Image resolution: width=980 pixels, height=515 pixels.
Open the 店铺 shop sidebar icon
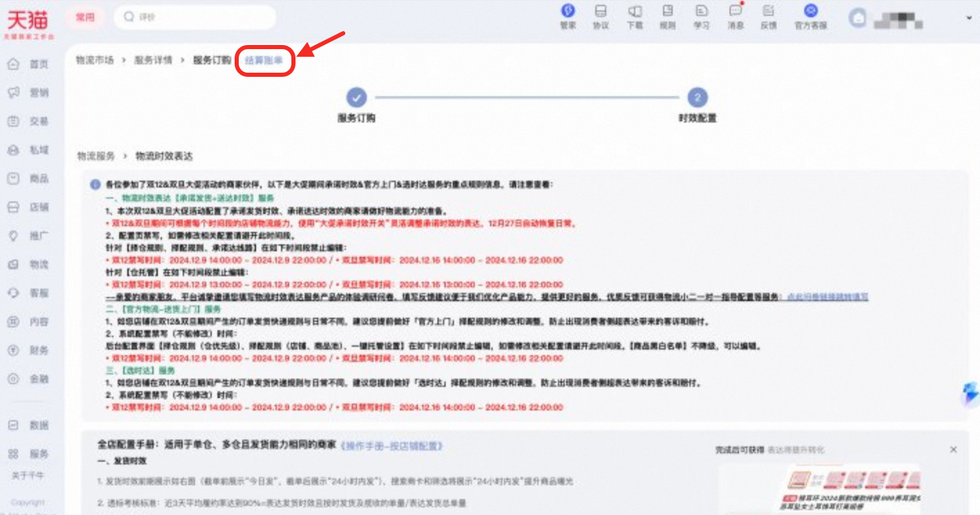(x=13, y=207)
